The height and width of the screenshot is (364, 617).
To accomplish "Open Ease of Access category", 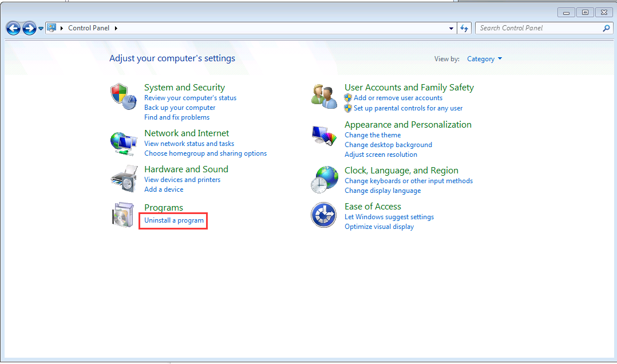I will pyautogui.click(x=373, y=207).
